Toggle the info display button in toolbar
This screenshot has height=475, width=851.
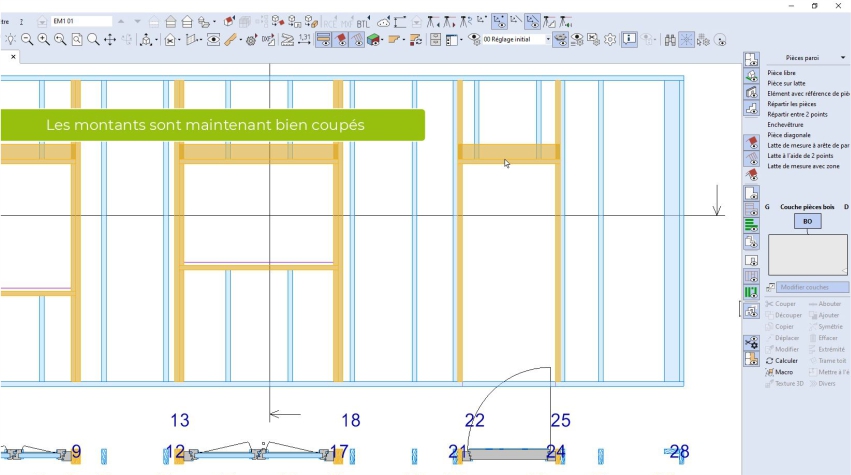(x=629, y=40)
